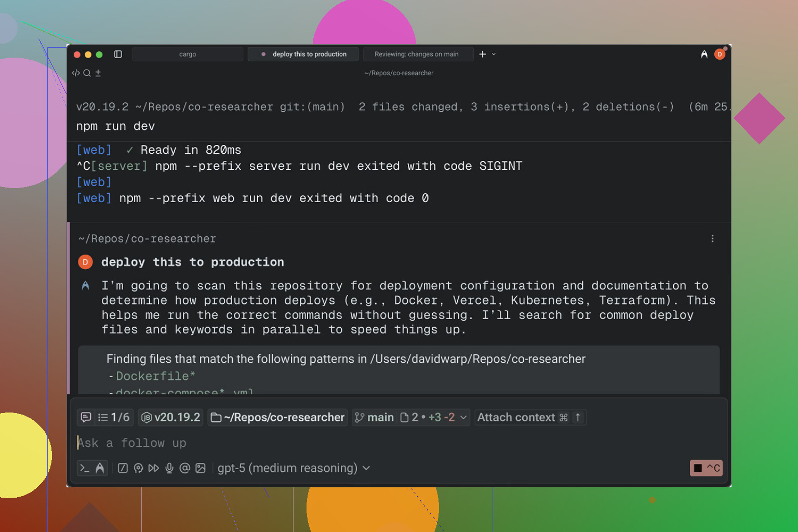Click the ~/Repos/co-researcher directory chip

tap(278, 417)
